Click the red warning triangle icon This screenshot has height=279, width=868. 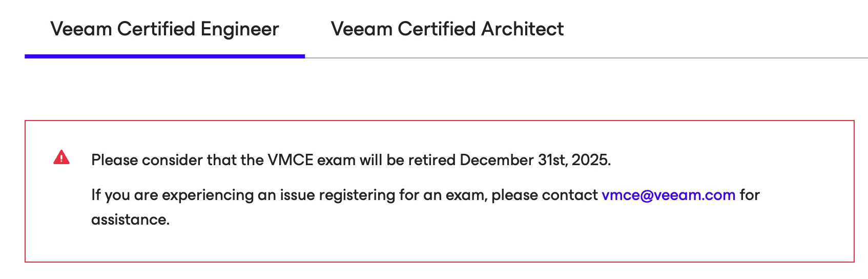[61, 157]
